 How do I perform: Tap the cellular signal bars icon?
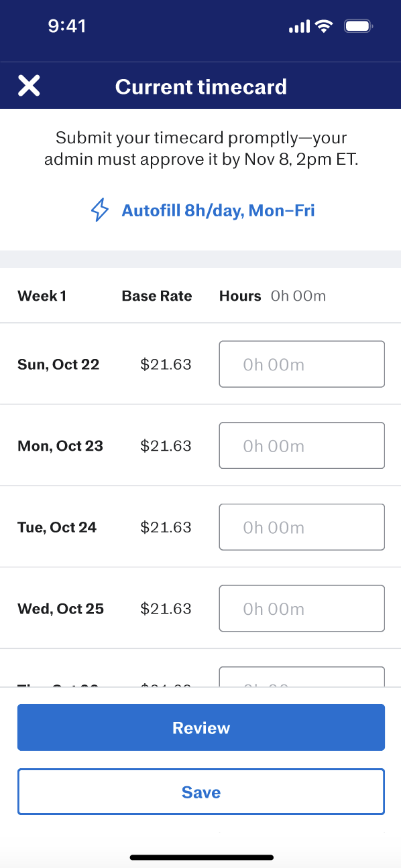click(299, 27)
